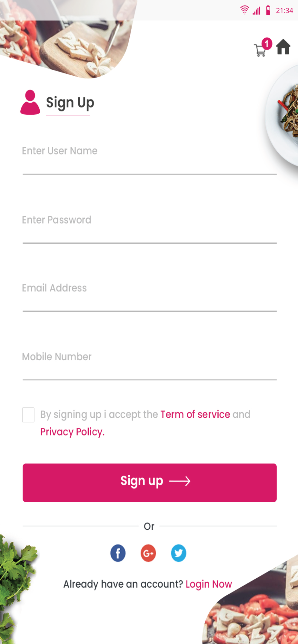Tap the Sign Up heading text
This screenshot has width=298, height=644.
pos(70,103)
